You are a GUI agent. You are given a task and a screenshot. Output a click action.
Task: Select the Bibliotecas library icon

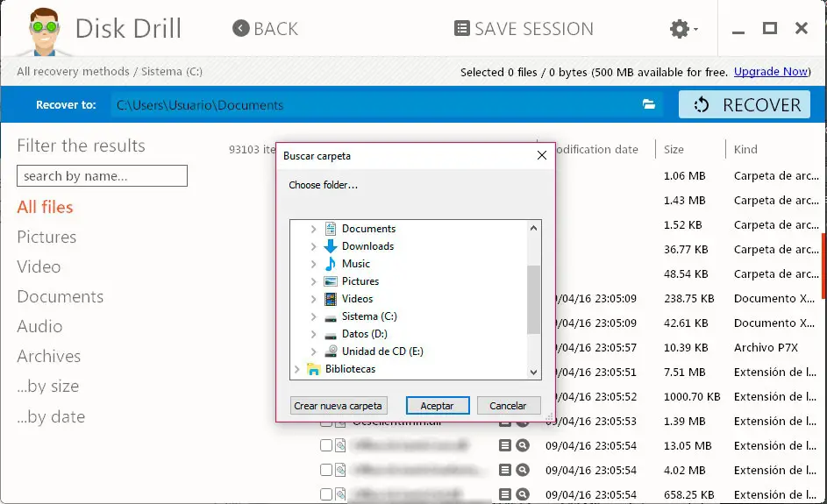pos(313,369)
